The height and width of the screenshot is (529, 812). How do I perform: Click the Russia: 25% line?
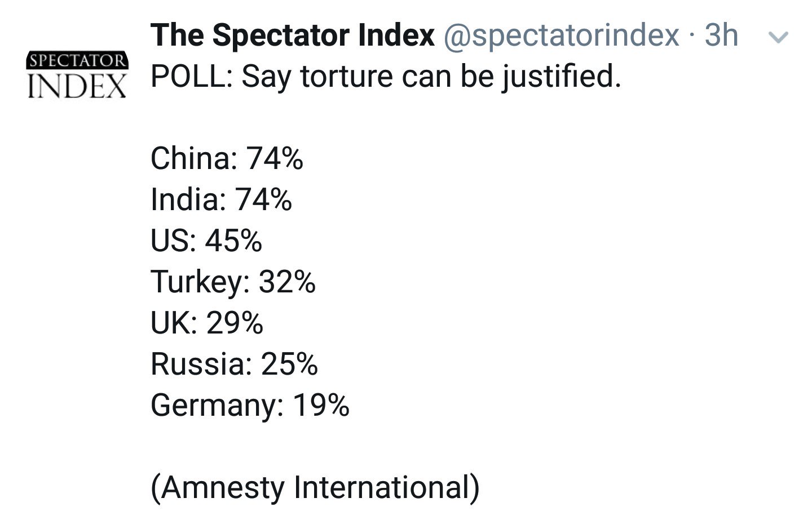234,363
